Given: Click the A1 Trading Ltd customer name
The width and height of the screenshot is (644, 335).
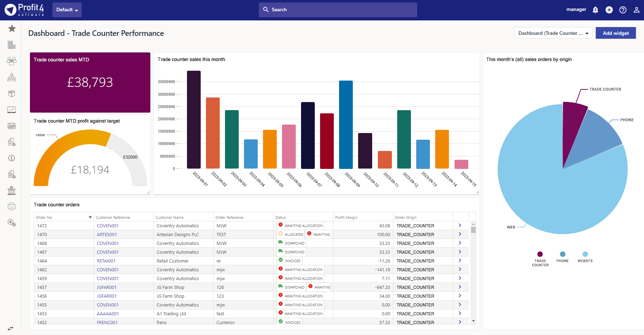Looking at the screenshot, I should click(x=171, y=314).
